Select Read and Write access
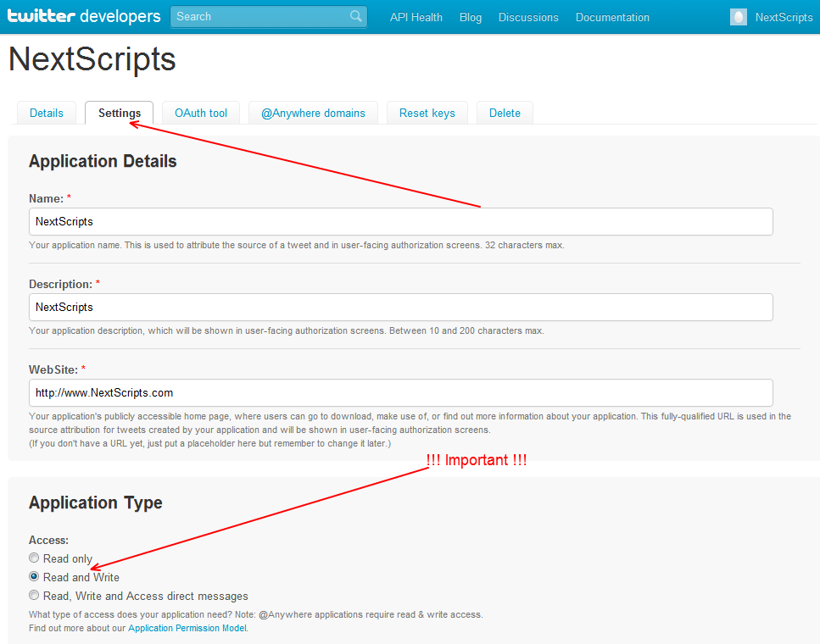 [34, 576]
